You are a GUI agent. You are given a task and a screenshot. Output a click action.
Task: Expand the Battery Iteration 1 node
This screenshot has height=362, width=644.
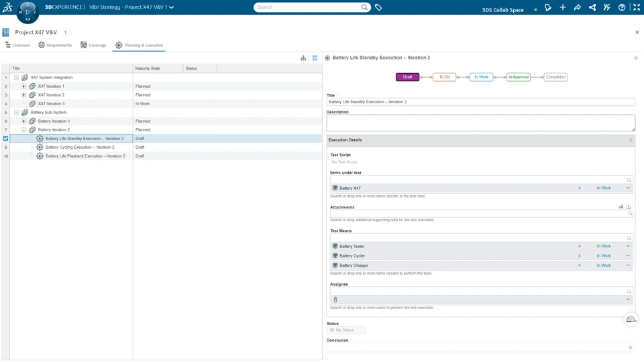[23, 121]
